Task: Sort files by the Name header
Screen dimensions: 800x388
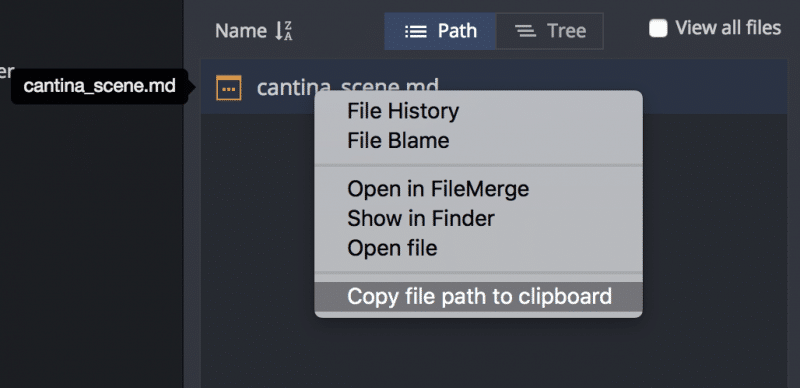Action: coord(241,31)
